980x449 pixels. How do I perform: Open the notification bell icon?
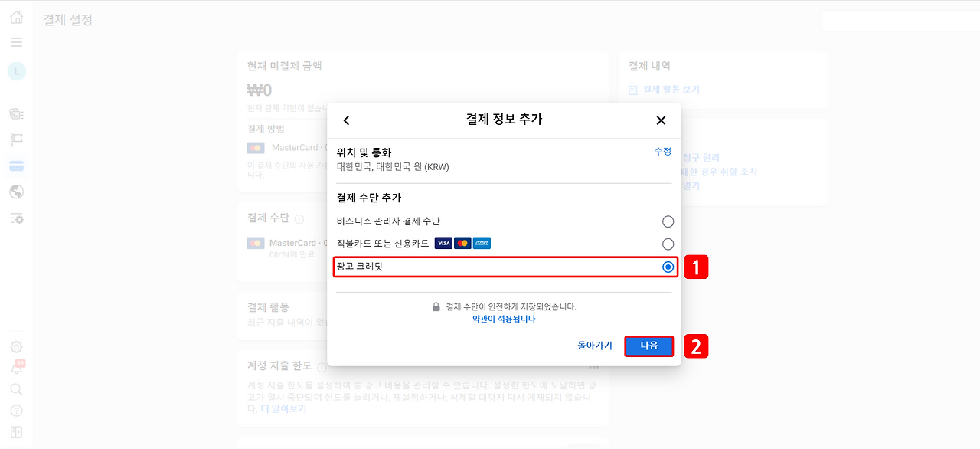click(x=16, y=369)
